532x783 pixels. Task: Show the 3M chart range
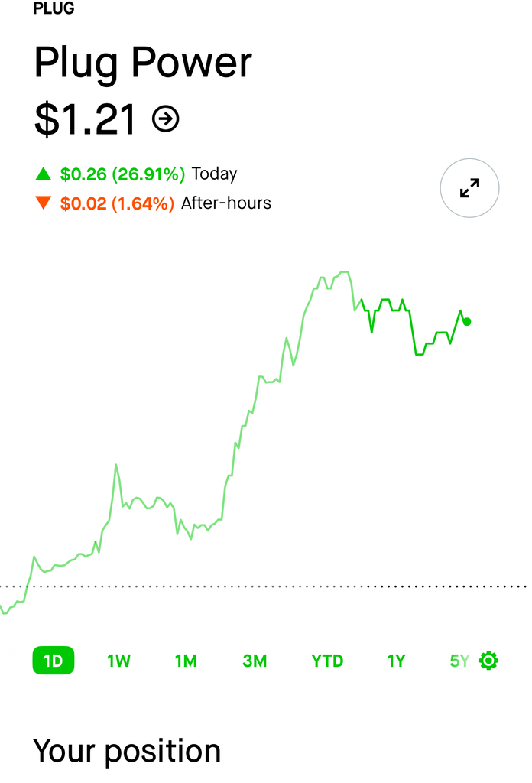click(x=255, y=661)
